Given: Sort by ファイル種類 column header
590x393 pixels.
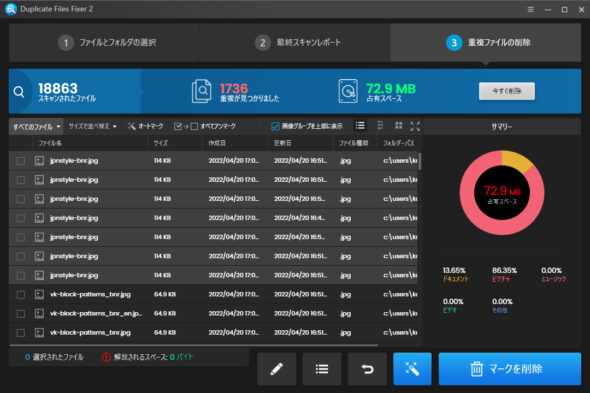Looking at the screenshot, I should [353, 143].
